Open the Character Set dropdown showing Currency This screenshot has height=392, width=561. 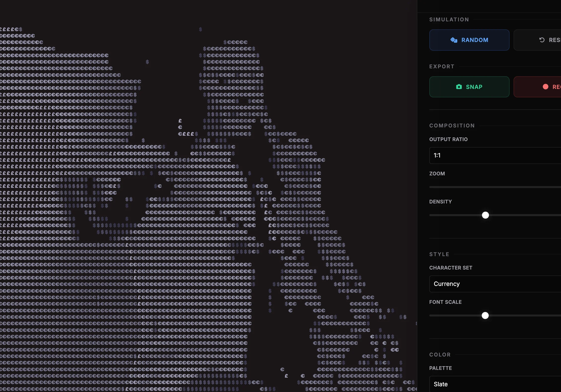point(494,284)
